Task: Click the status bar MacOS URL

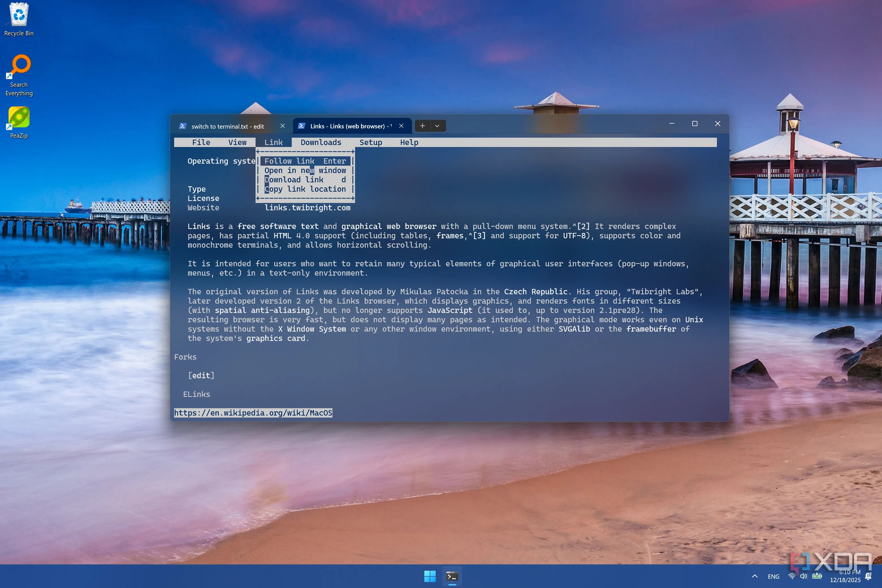Action: [x=253, y=413]
